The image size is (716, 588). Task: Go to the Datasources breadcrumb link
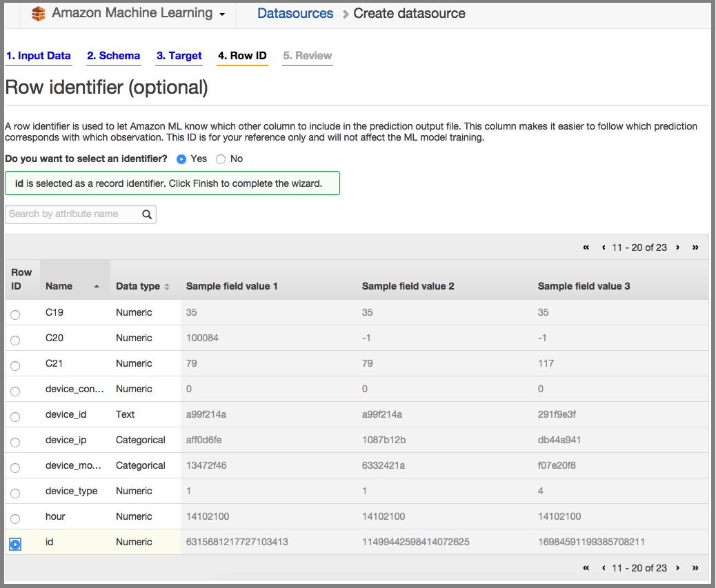[x=295, y=13]
